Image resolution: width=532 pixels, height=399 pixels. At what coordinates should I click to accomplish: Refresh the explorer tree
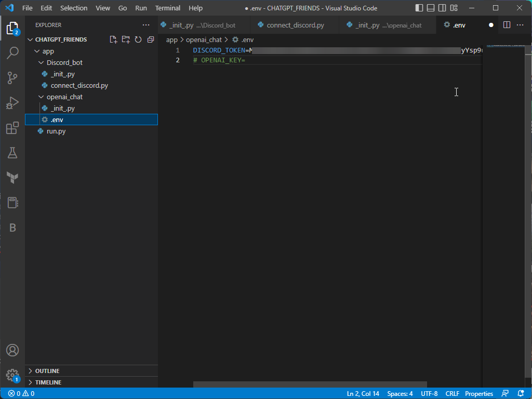(x=138, y=39)
